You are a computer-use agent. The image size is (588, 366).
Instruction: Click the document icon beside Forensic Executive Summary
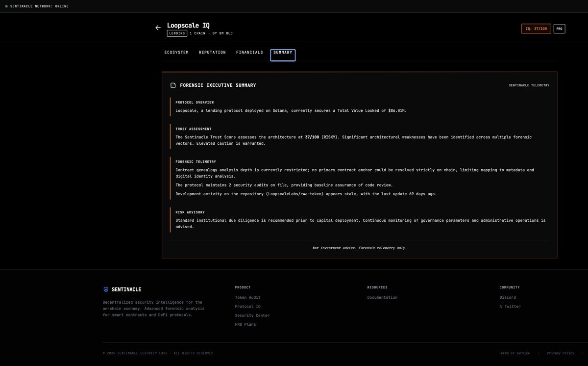click(x=172, y=84)
